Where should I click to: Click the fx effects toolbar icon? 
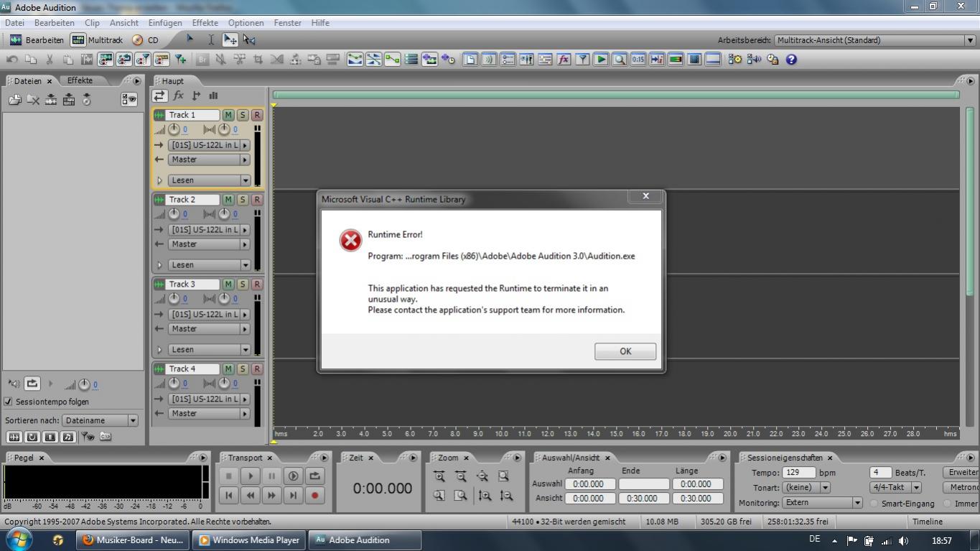tap(564, 60)
